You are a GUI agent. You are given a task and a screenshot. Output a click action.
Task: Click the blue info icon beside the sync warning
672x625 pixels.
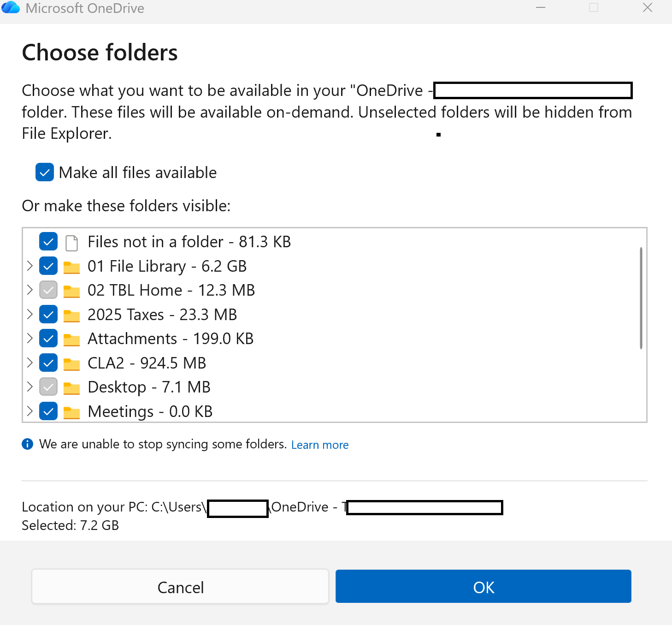[x=28, y=444]
